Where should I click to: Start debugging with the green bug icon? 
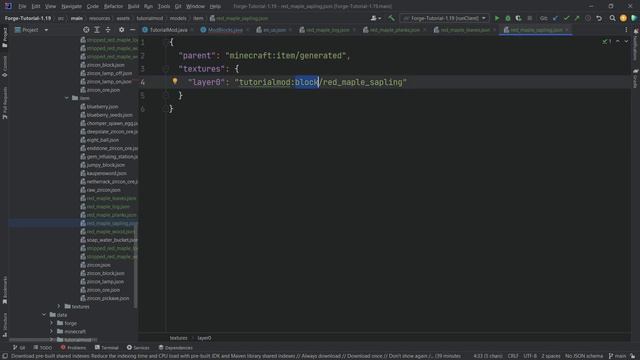point(508,18)
